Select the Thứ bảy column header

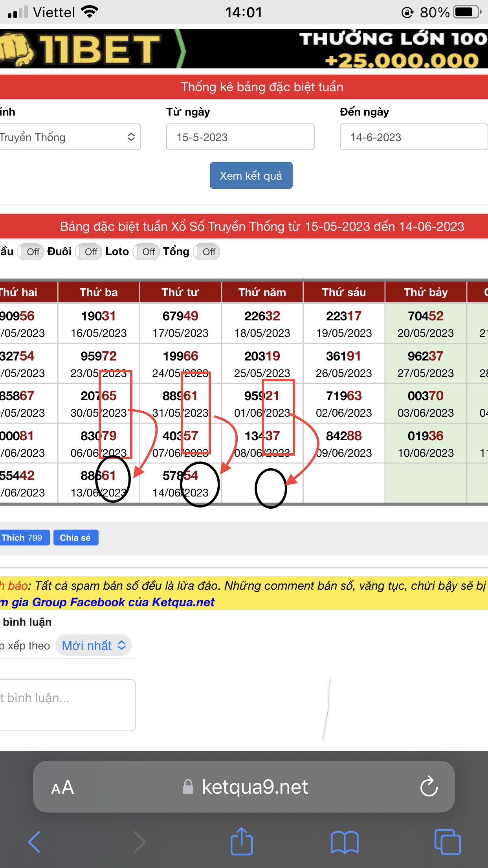pos(426,292)
